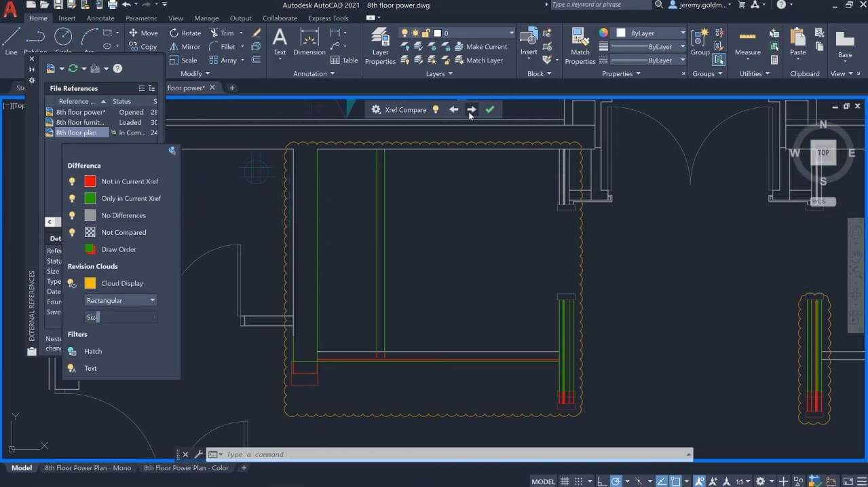Open 8th Floor Power Plan - Color layout
Screen dimensions: 868x487
pyautogui.click(x=187, y=468)
